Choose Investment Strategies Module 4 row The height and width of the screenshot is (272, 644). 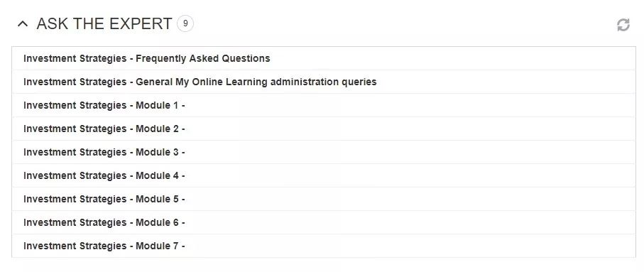(324, 175)
